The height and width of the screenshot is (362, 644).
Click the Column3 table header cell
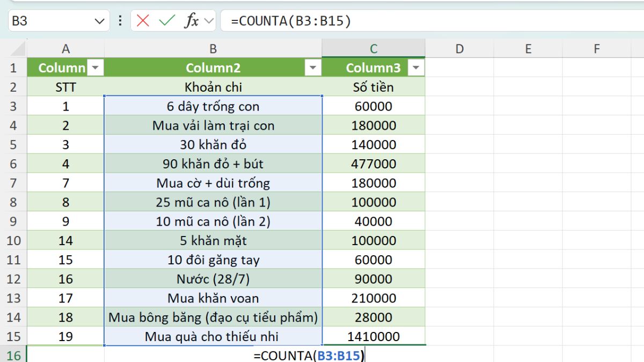[374, 68]
